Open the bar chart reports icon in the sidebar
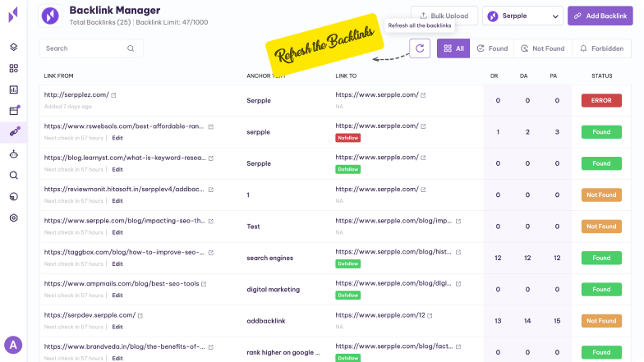The width and height of the screenshot is (644, 362). point(13,89)
